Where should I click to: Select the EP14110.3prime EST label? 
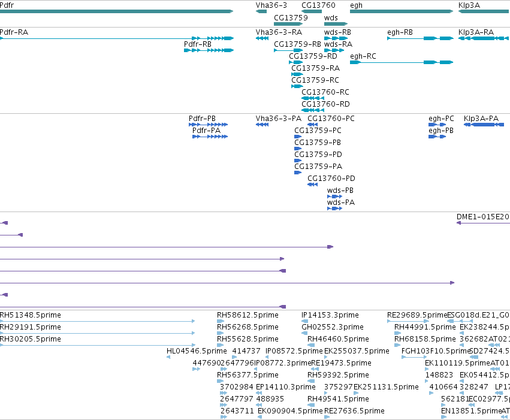click(x=286, y=388)
